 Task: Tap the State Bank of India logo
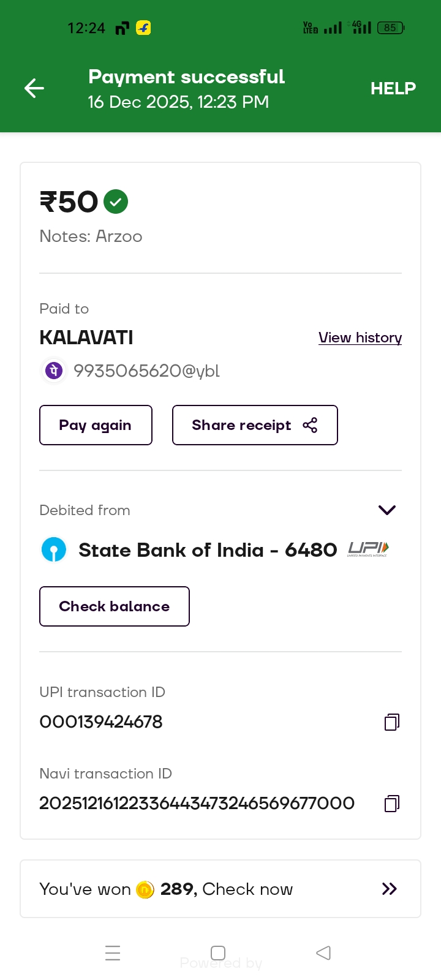click(54, 549)
